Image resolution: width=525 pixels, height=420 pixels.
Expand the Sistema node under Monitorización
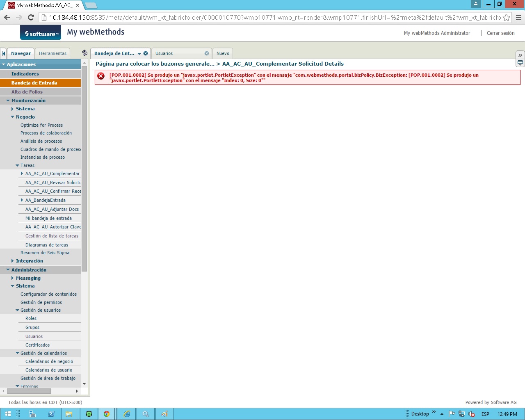click(12, 109)
